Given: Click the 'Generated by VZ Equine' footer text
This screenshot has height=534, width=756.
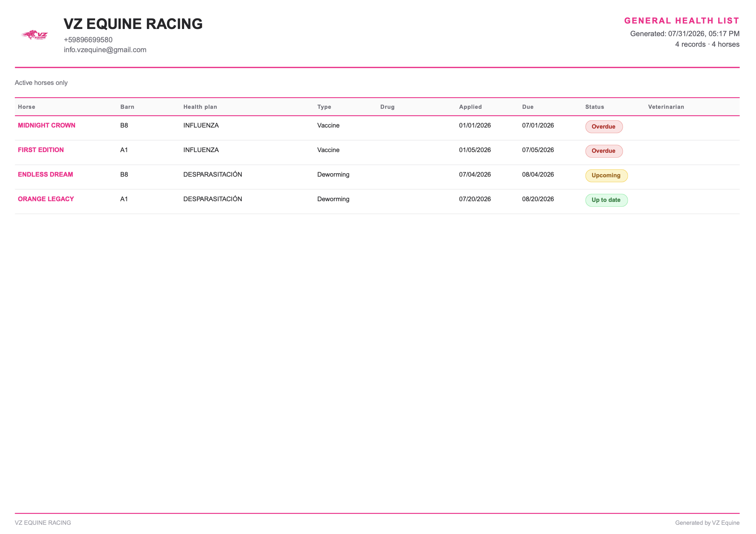Looking at the screenshot, I should (x=707, y=523).
